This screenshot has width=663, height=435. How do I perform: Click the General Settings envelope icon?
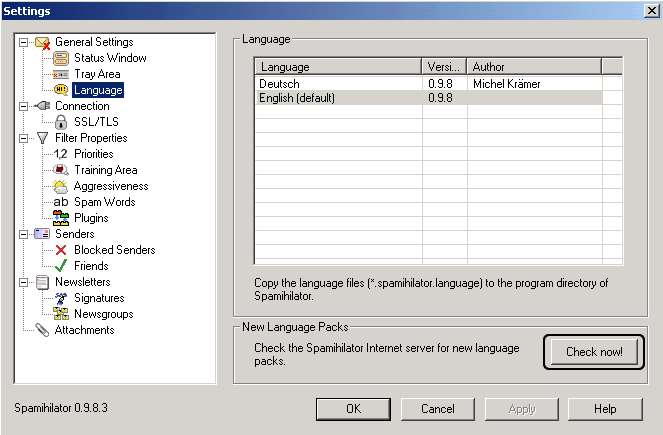pos(43,42)
